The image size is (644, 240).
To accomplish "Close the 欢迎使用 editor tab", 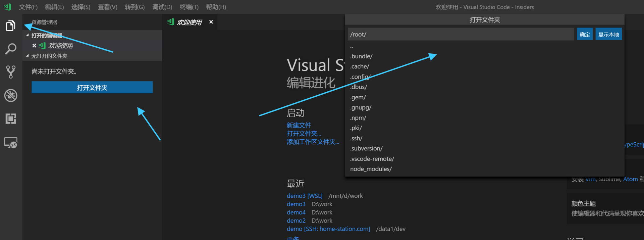I will click(211, 22).
